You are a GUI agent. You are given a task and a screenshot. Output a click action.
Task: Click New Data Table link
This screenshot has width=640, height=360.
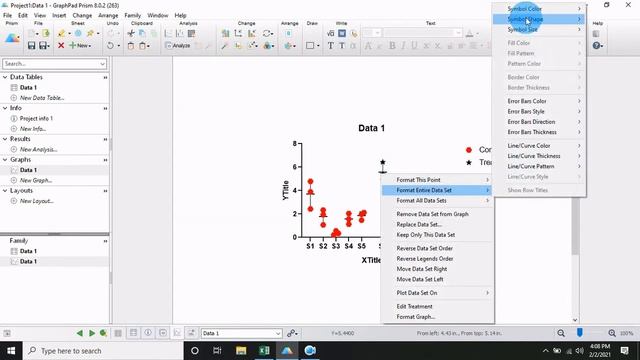pyautogui.click(x=42, y=98)
